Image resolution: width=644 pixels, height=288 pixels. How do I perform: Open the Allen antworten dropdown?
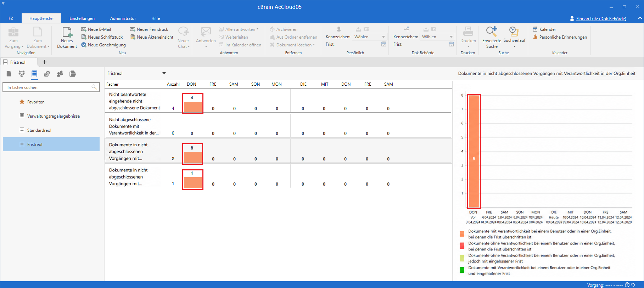click(x=258, y=29)
